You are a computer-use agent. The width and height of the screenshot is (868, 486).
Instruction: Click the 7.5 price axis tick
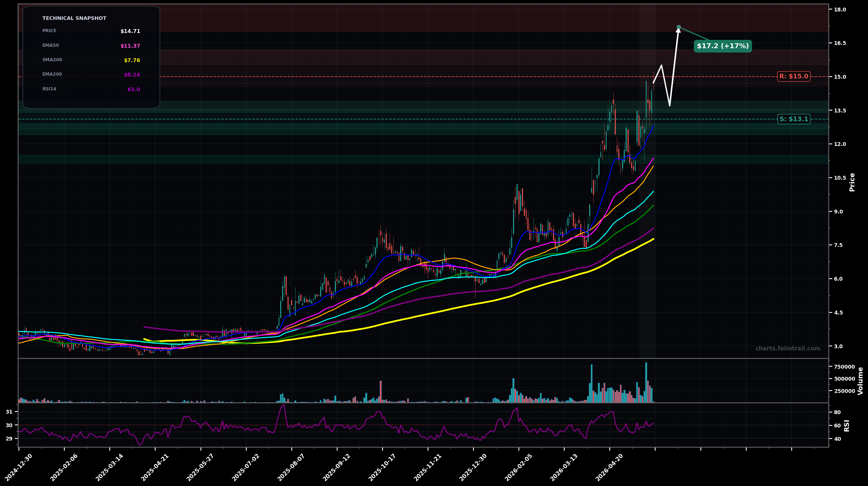coord(838,245)
